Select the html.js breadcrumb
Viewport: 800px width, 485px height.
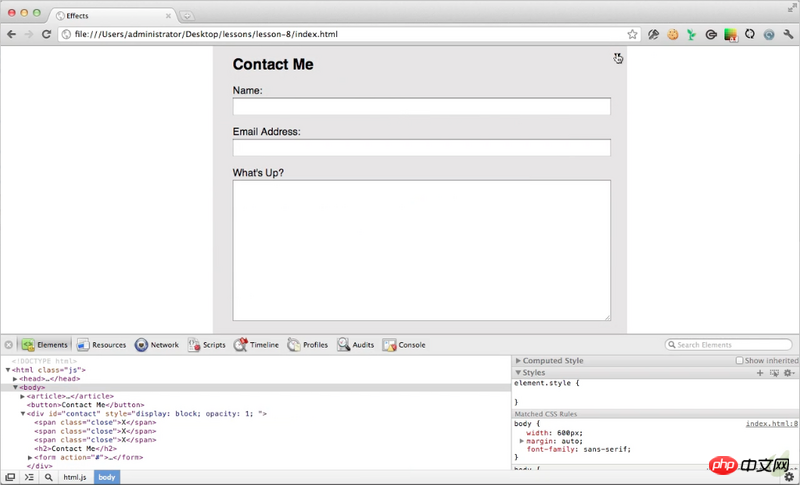[75, 477]
